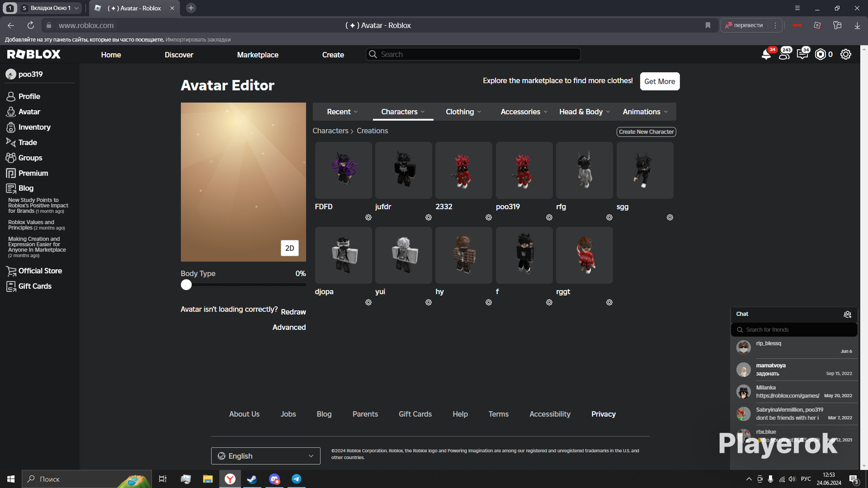Open settings gear for the djopa character

pos(369,303)
